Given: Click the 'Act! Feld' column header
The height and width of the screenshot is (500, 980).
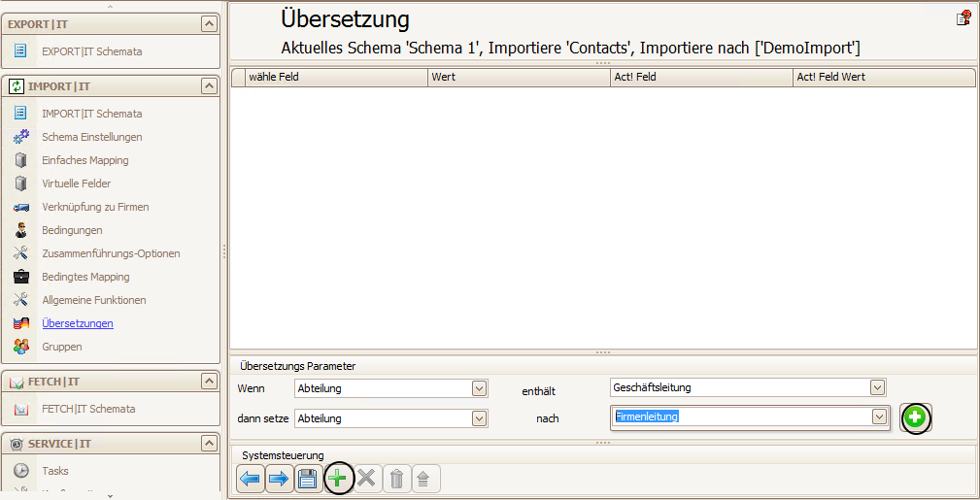Looking at the screenshot, I should [x=701, y=77].
